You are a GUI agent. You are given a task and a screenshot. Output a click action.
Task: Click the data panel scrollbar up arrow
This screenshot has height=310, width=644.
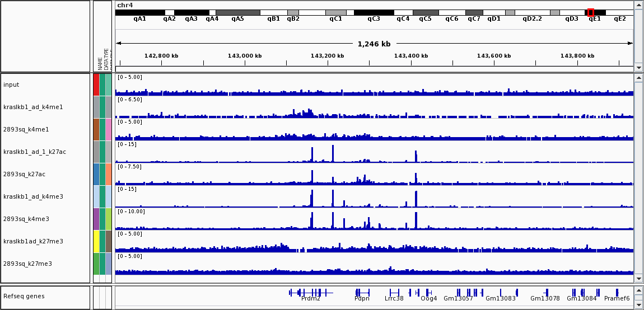coord(638,78)
